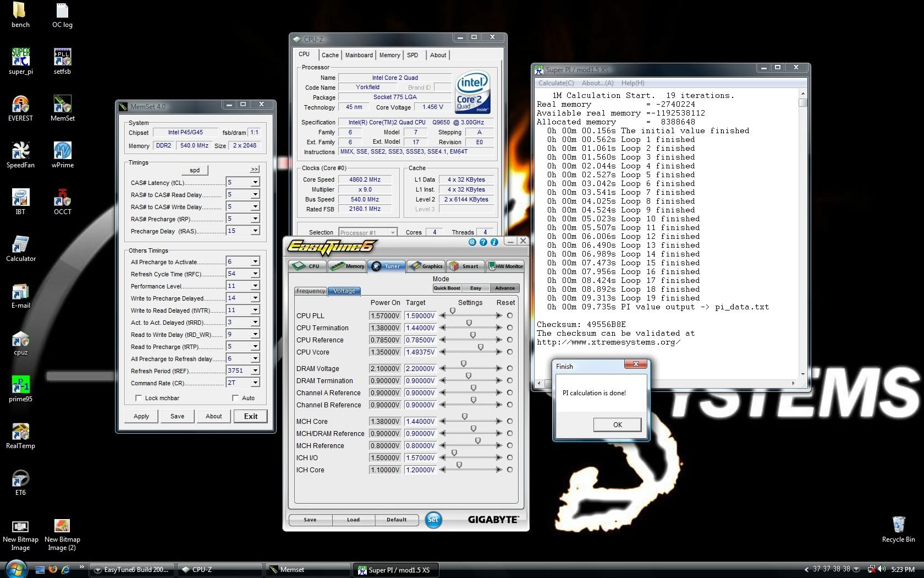Click OK in Finish dialog

point(617,424)
